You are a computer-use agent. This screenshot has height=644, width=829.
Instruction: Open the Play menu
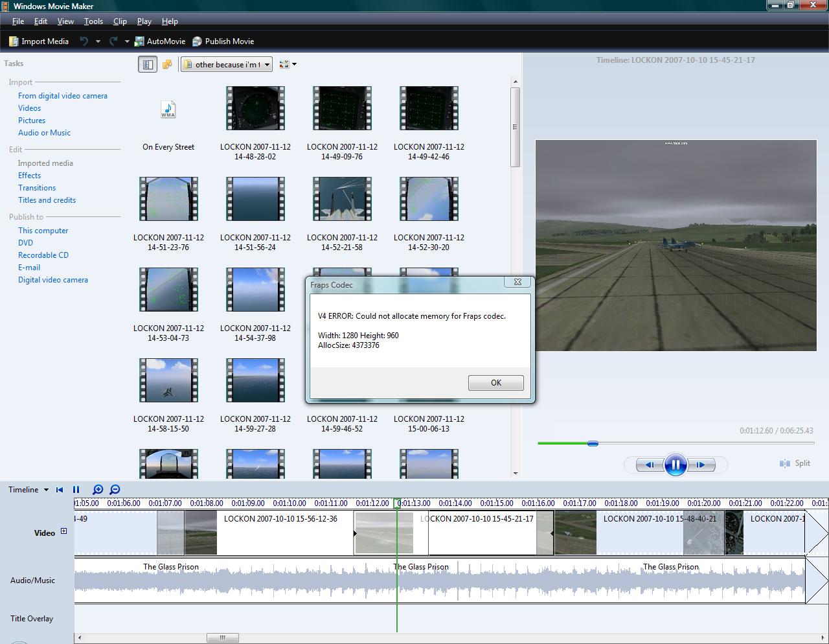tap(144, 21)
